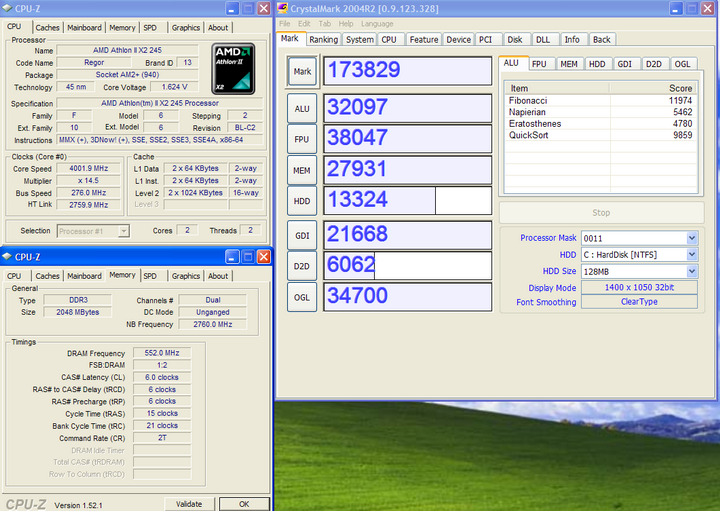Click the 1400 x 1050 32bit display mode button
The image size is (720, 511).
click(639, 287)
